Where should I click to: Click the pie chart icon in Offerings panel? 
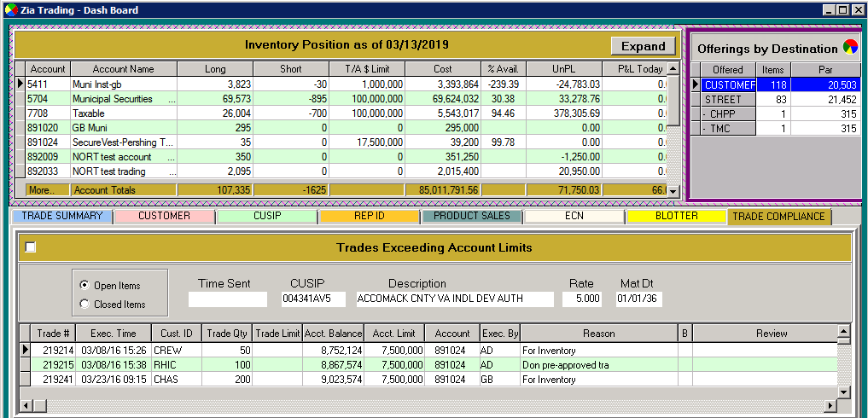tap(850, 48)
